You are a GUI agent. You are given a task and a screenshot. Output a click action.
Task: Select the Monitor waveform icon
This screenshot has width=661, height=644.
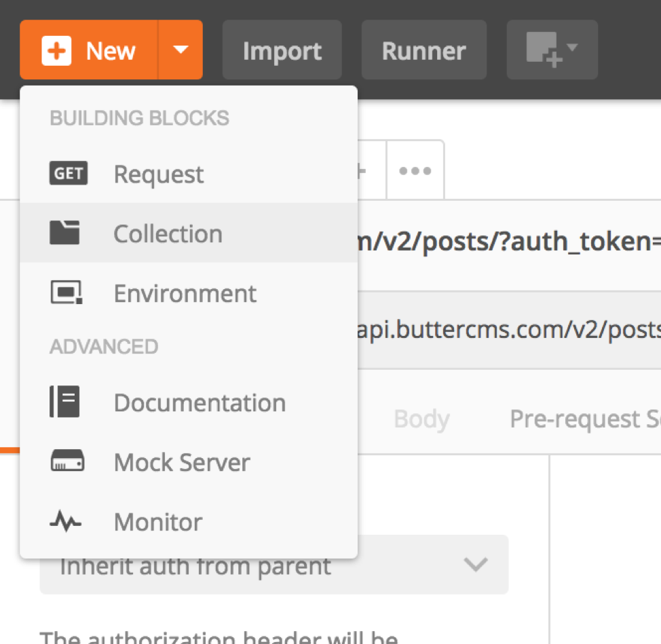click(67, 521)
